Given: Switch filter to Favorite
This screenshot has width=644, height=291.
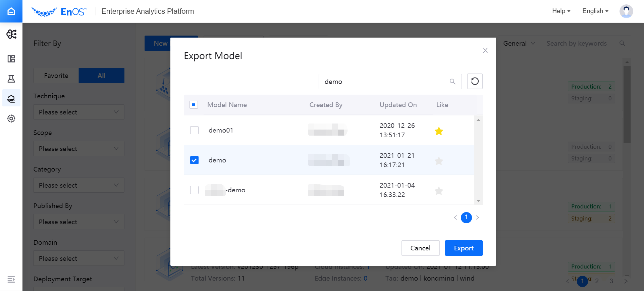Looking at the screenshot, I should 56,76.
